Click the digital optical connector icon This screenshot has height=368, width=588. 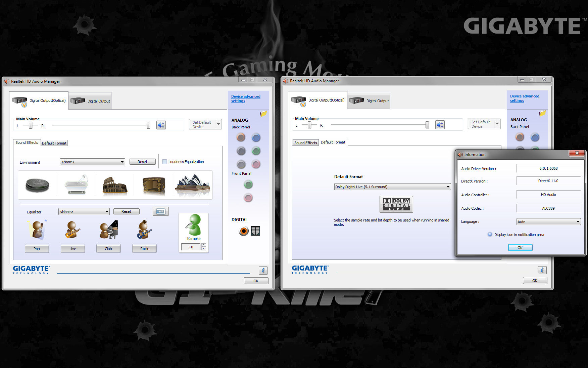255,231
